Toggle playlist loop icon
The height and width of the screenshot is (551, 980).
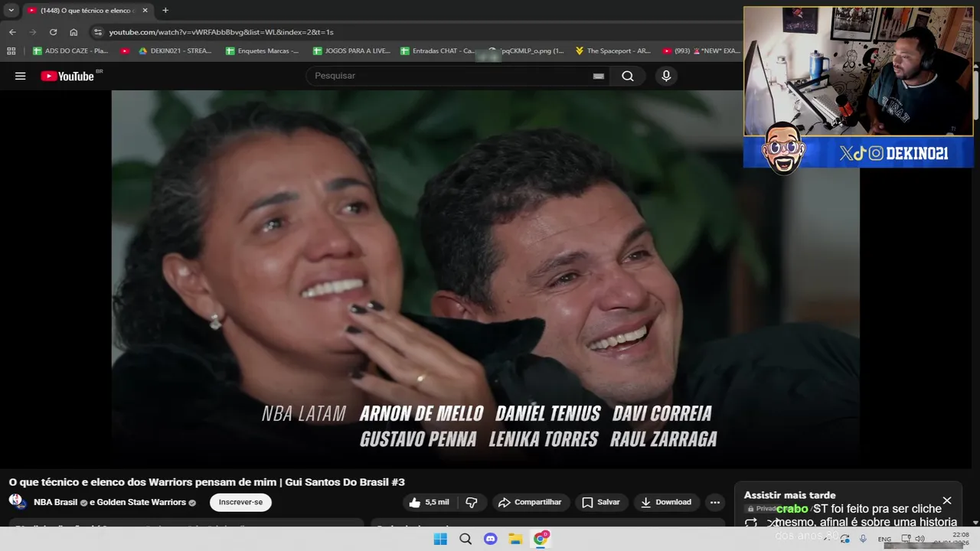(751, 523)
